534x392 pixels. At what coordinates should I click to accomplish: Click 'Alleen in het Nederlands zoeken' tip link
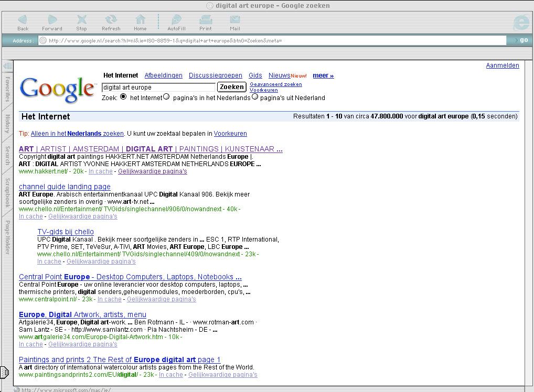coord(77,134)
